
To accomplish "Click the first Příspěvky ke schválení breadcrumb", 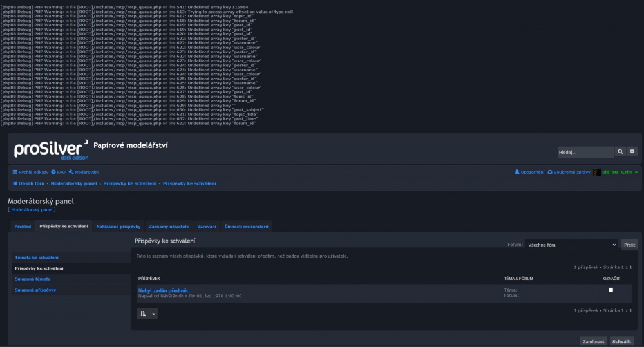I will 130,183.
